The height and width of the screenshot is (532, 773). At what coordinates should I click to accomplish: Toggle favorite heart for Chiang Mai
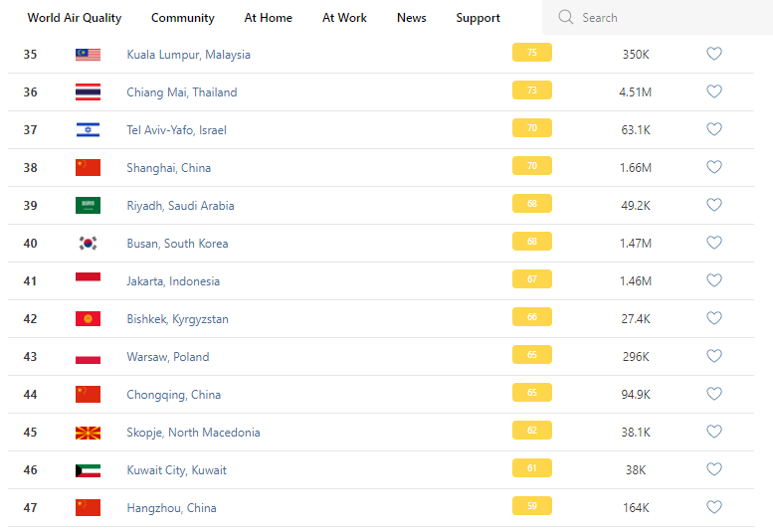(x=714, y=92)
